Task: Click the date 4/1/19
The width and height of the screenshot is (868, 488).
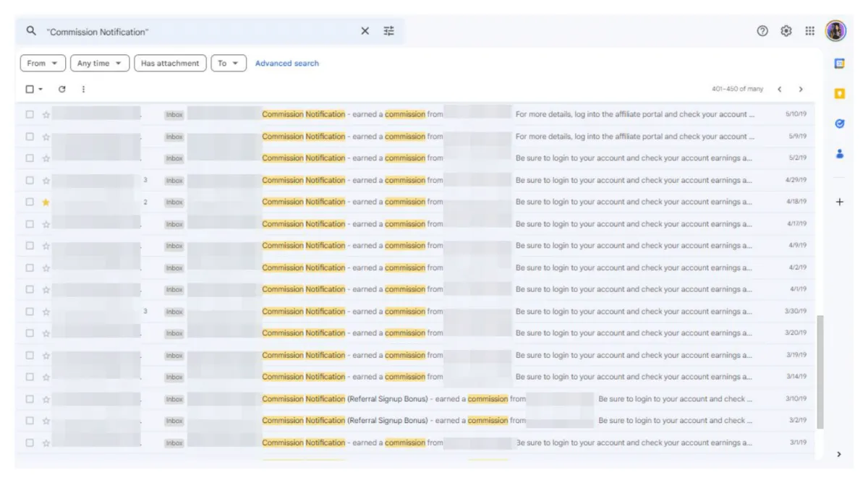Action: point(798,289)
